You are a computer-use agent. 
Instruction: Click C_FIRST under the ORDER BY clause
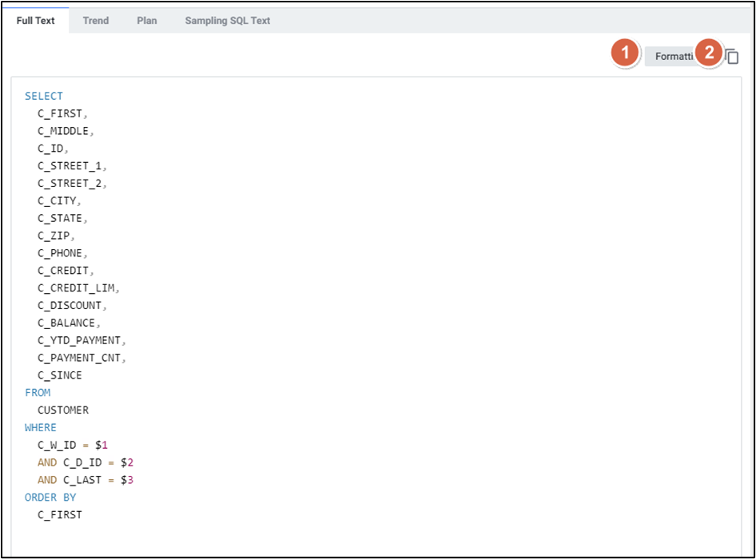[x=60, y=515]
